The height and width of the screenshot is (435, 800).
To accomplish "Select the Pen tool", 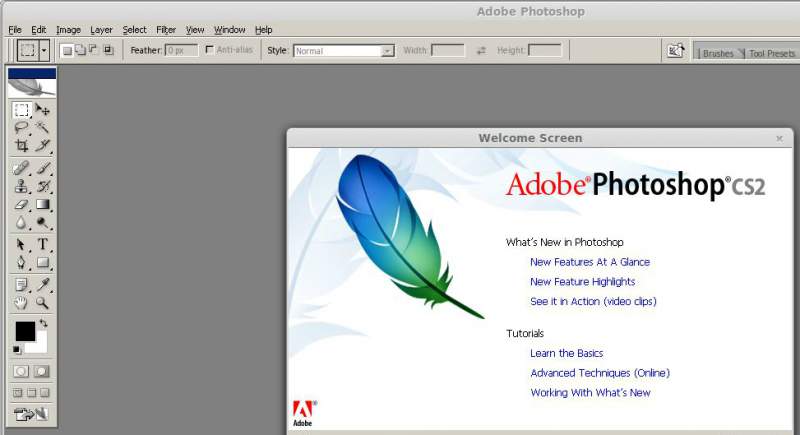I will point(21,263).
